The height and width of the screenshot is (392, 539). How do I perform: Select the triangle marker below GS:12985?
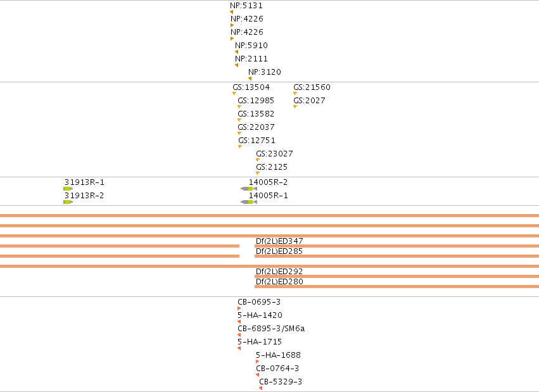click(x=239, y=107)
